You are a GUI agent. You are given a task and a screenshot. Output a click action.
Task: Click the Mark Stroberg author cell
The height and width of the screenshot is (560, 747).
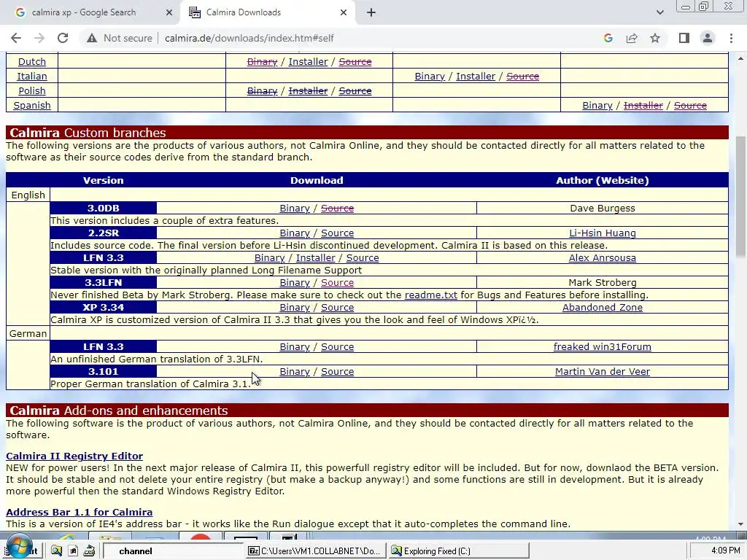point(602,282)
